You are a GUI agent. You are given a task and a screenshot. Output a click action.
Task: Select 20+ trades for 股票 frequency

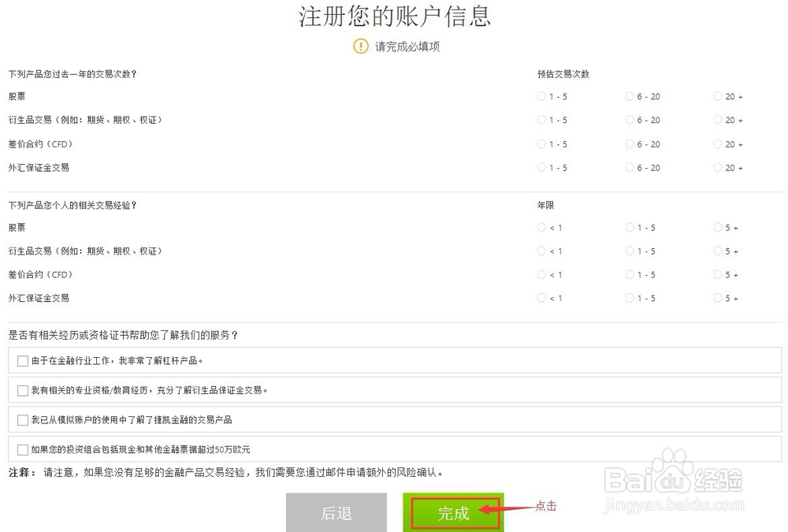tap(717, 96)
